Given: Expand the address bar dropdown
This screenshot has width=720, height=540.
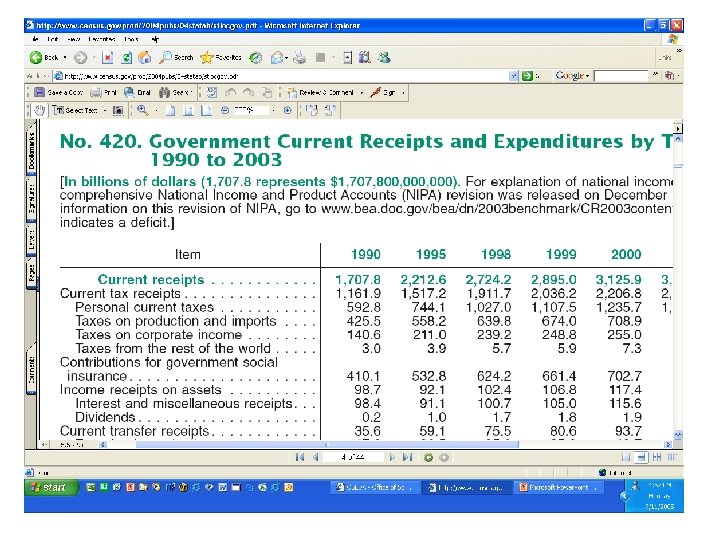Looking at the screenshot, I should tap(514, 76).
